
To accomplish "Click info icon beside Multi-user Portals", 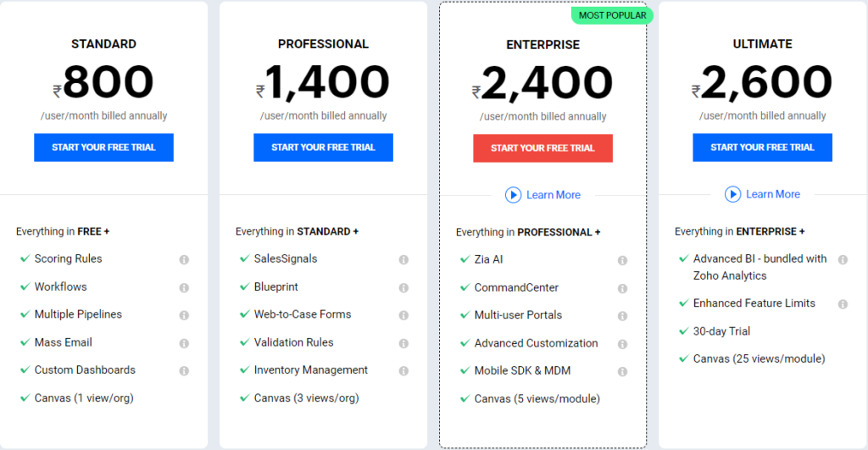I will point(622,316).
